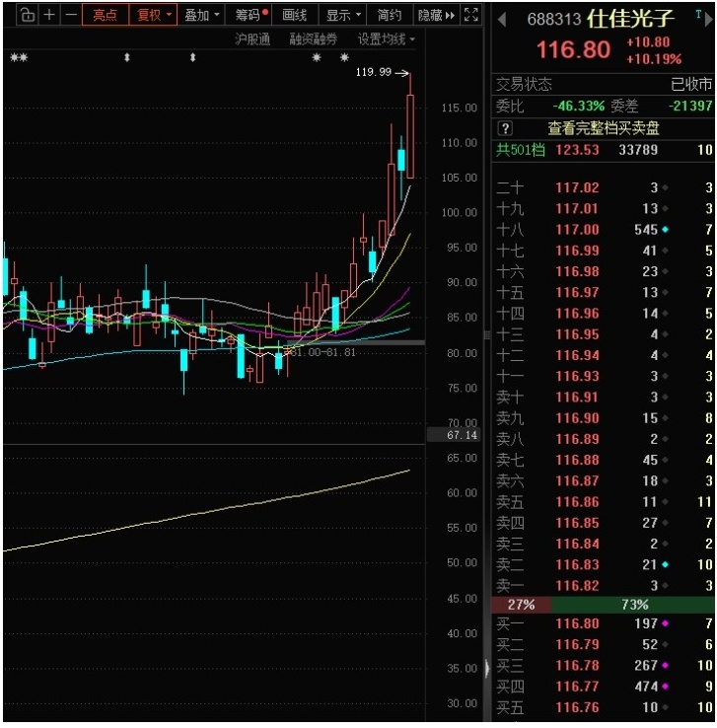Toggle the 简约 simple mode
This screenshot has width=717, height=728.
click(x=390, y=15)
